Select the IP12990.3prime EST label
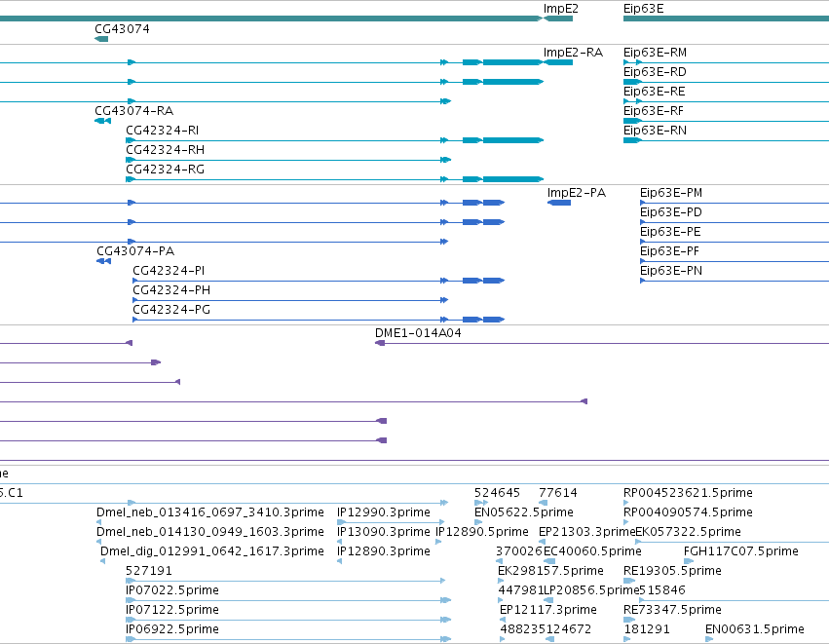The image size is (829, 644). coord(383,512)
